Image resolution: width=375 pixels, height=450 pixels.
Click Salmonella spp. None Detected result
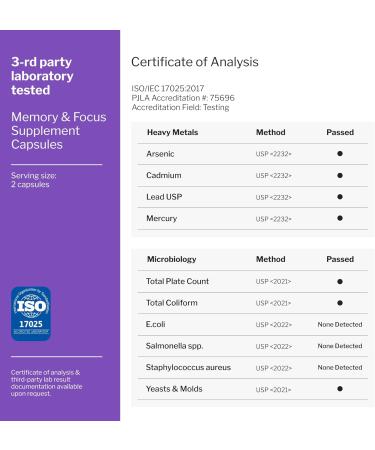[340, 346]
